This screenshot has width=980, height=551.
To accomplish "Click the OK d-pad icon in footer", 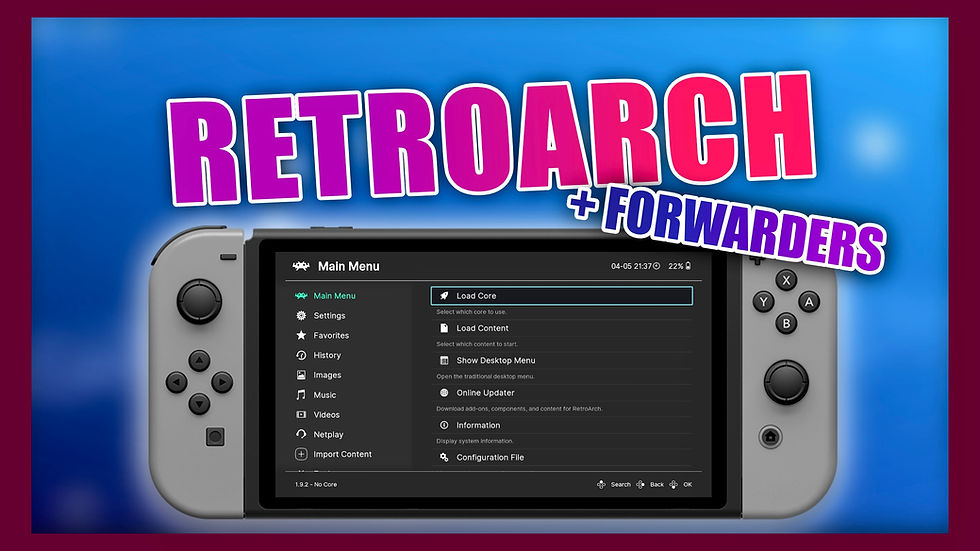I will click(674, 485).
